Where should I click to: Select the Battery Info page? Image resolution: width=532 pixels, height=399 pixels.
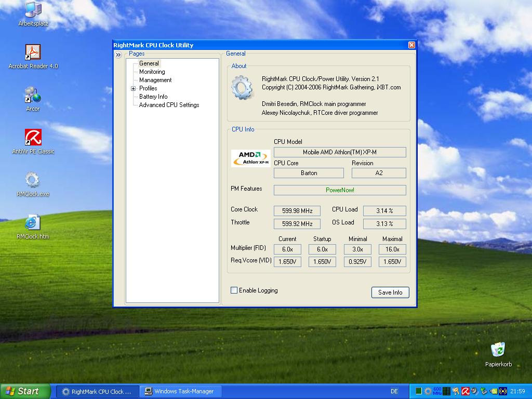point(153,97)
